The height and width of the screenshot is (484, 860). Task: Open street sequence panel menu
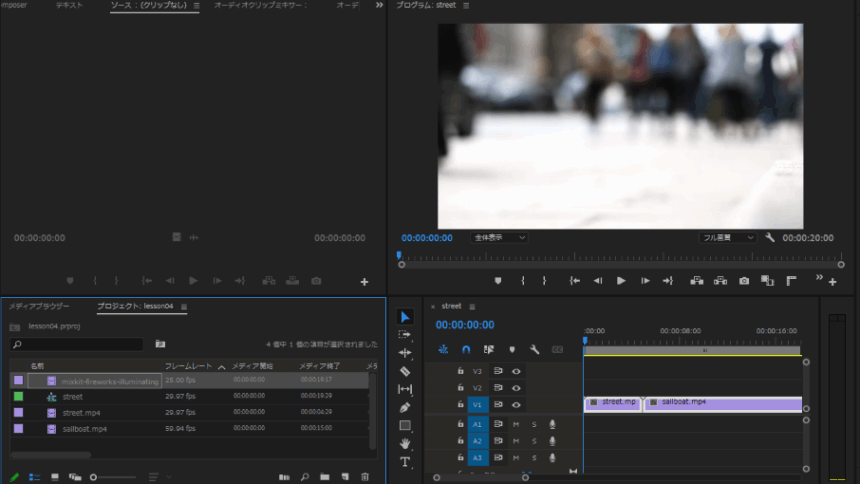[x=472, y=307]
